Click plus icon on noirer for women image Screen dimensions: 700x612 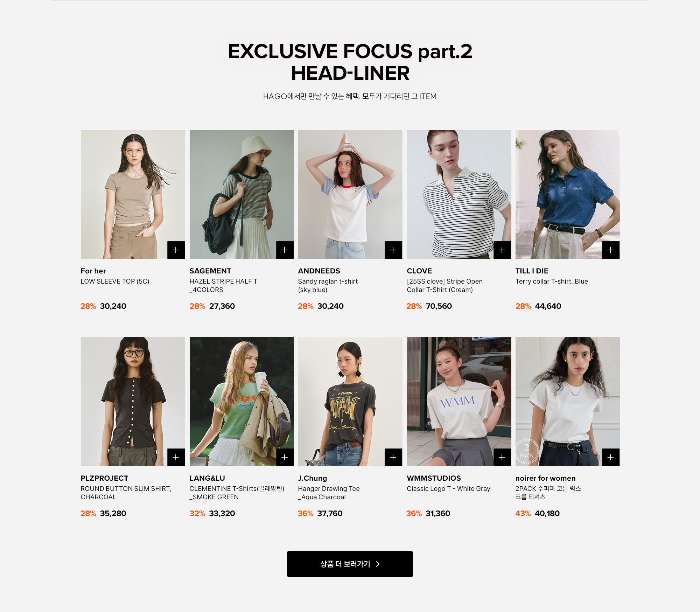[611, 457]
